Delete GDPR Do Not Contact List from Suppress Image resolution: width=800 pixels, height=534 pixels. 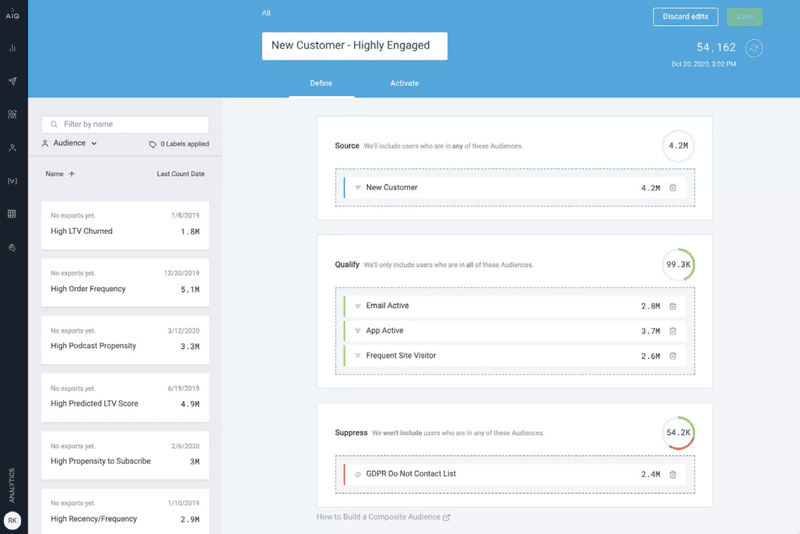(x=673, y=474)
